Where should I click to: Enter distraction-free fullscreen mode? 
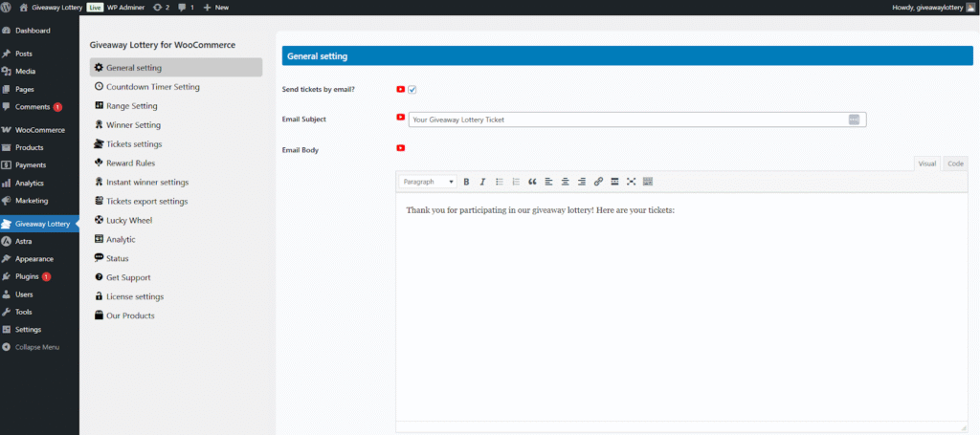(x=632, y=182)
